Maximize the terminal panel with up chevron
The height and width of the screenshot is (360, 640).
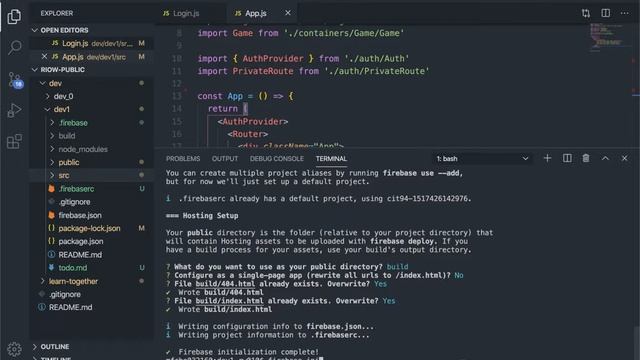pos(605,158)
